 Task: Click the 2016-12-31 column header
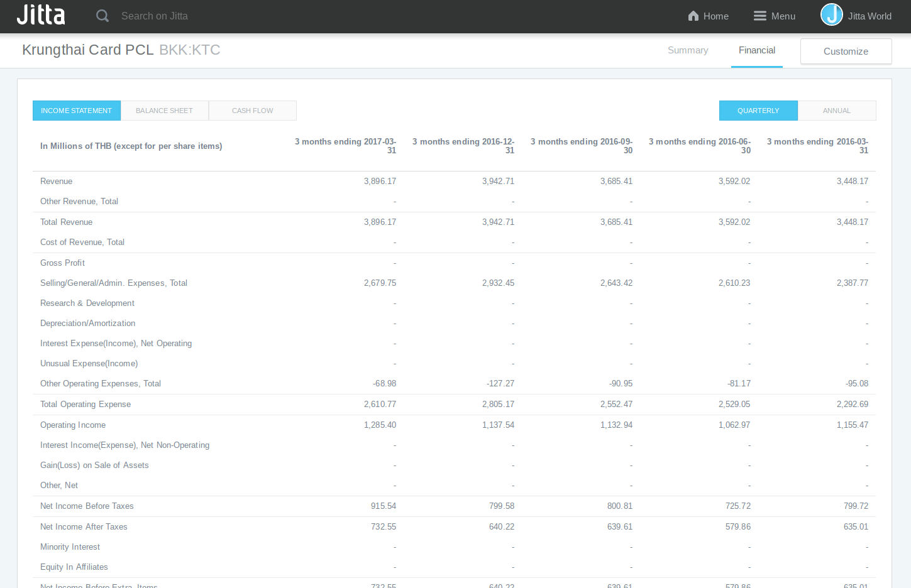coord(463,146)
